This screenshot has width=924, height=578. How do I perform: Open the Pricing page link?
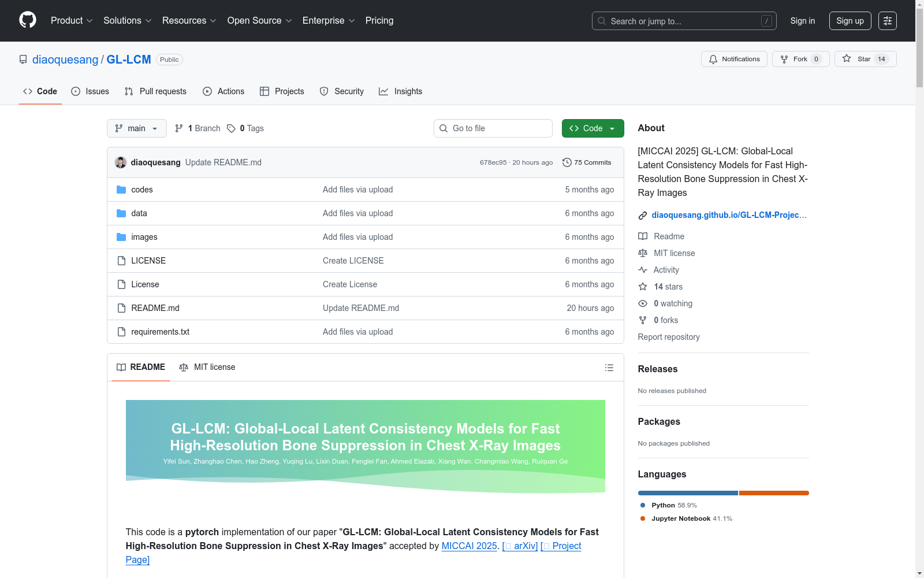pos(379,20)
